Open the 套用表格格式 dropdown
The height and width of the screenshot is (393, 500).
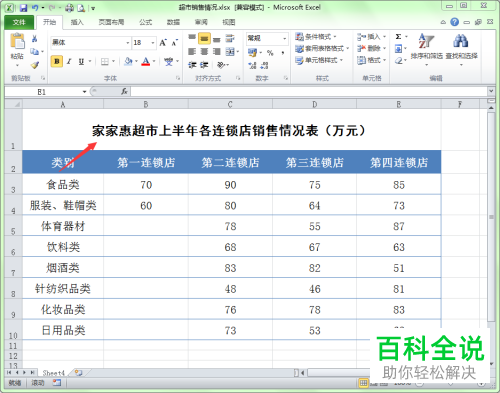coord(322,49)
